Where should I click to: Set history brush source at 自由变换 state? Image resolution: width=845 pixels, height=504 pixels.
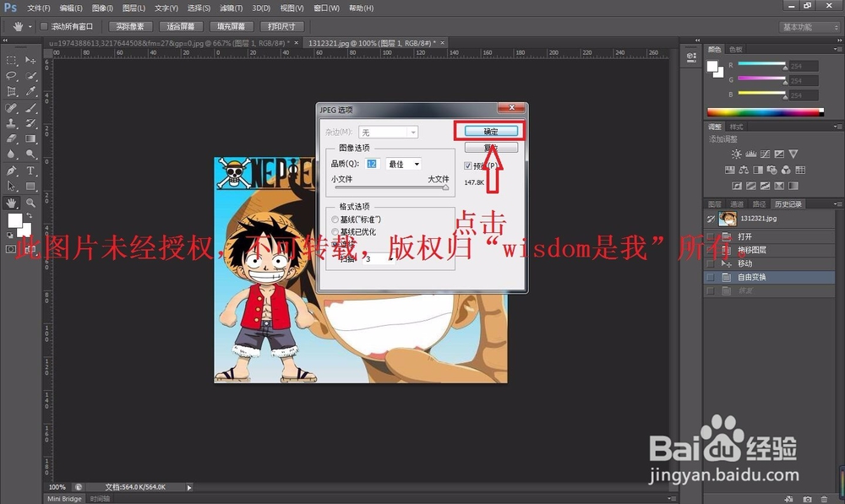[711, 277]
